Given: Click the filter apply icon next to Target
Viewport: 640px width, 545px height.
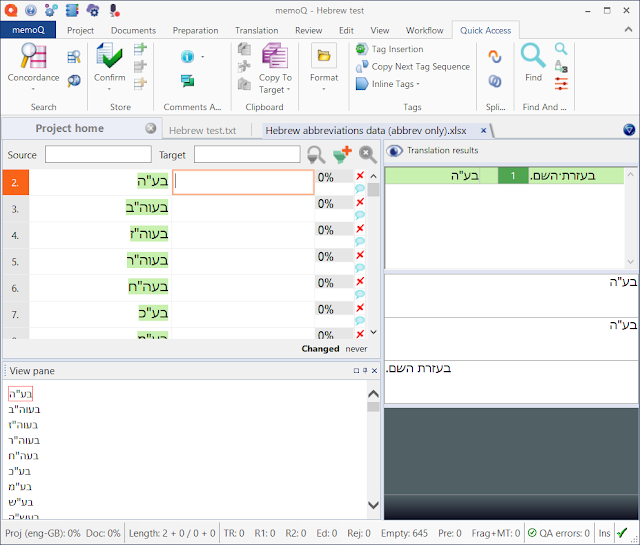Looking at the screenshot, I should pyautogui.click(x=316, y=155).
